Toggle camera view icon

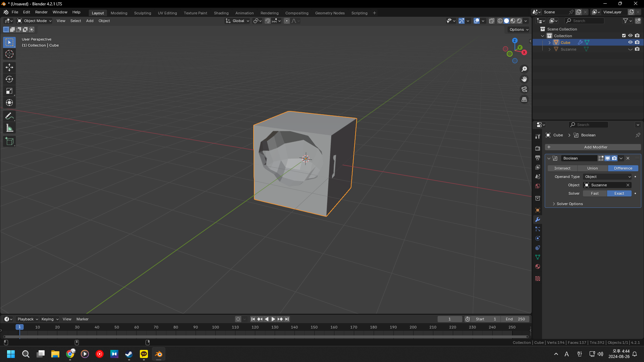click(x=524, y=89)
